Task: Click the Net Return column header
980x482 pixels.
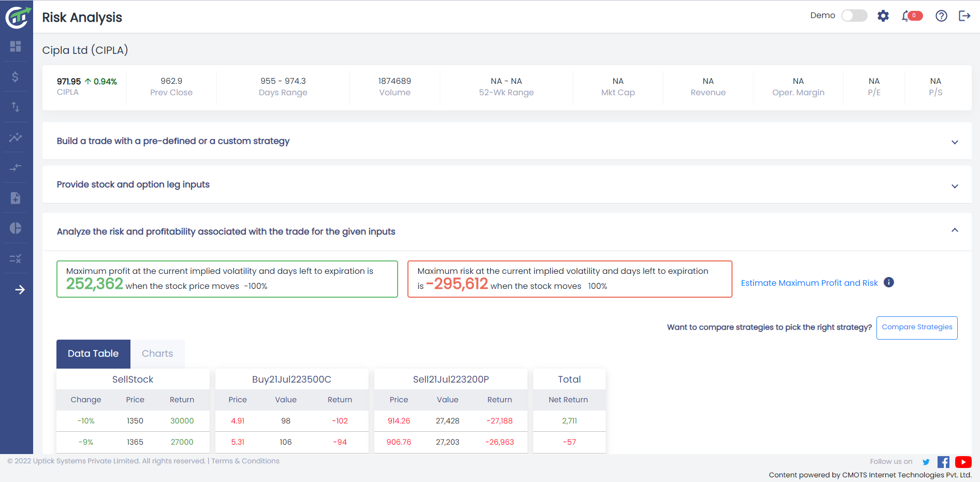Action: coord(568,400)
